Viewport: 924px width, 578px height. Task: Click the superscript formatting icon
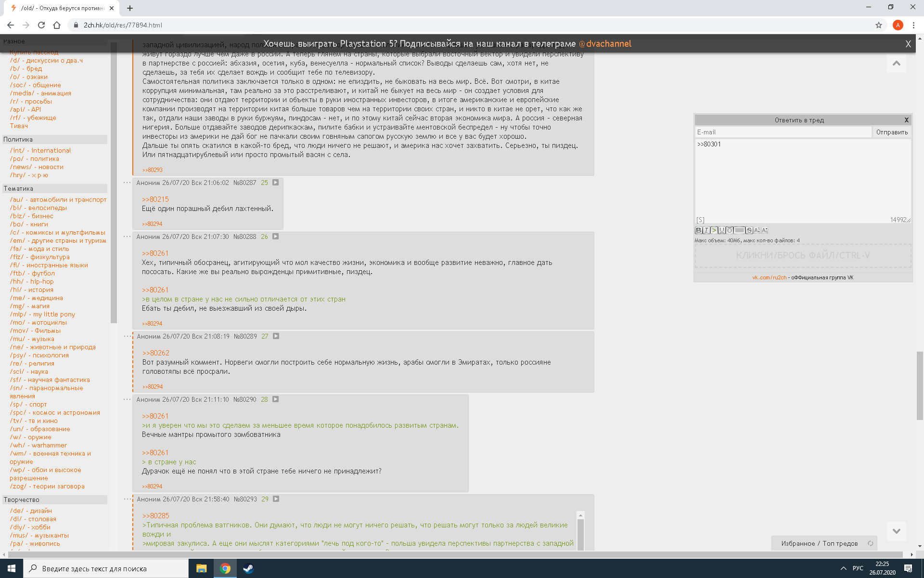pos(757,230)
